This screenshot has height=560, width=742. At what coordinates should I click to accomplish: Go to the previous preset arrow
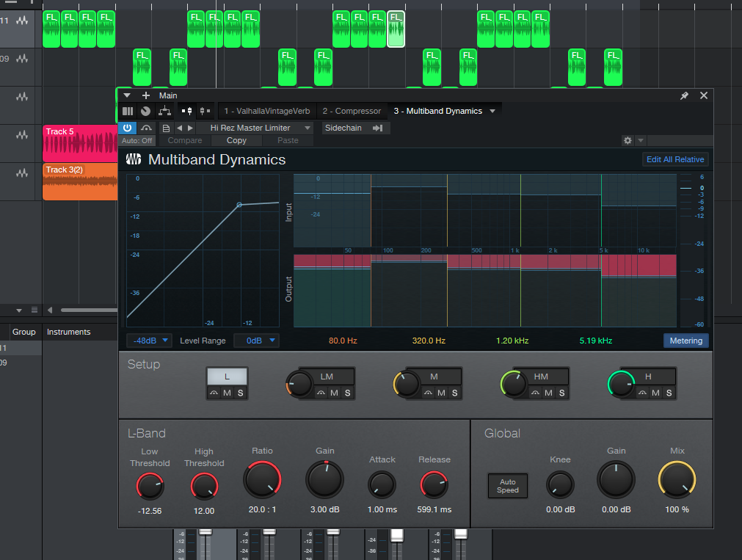[x=179, y=128]
